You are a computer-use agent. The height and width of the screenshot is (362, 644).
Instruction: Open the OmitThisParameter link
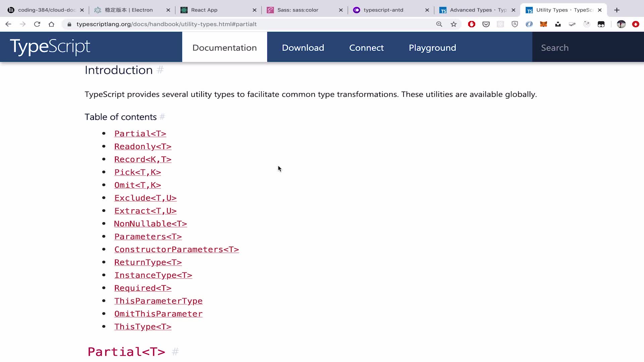tap(158, 314)
